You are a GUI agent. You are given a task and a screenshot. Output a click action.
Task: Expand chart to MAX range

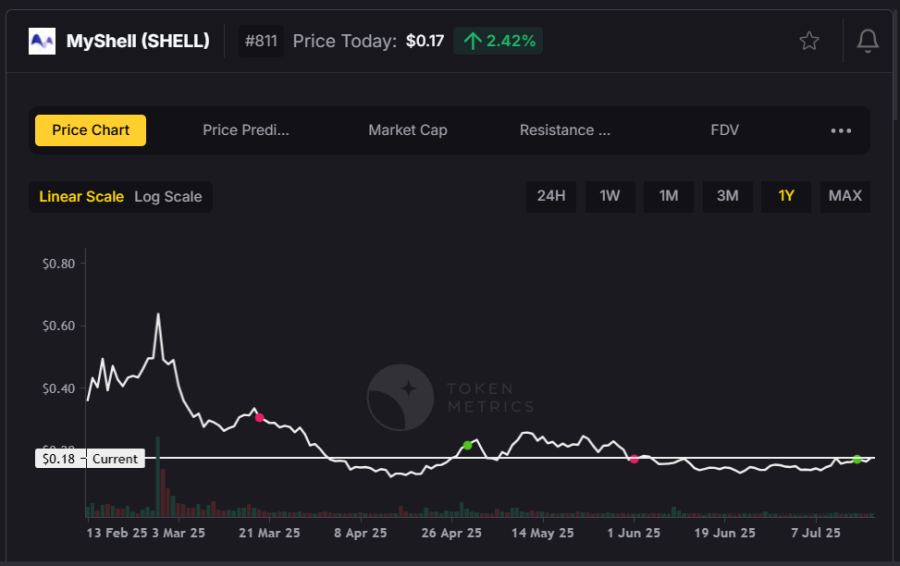pos(845,196)
